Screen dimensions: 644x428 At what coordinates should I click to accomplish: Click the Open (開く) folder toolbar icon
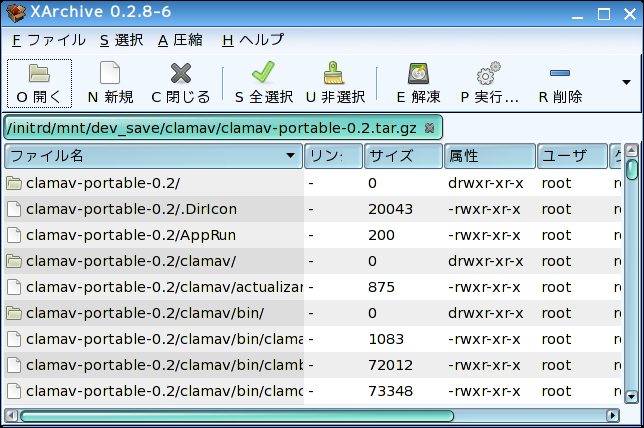pos(39,74)
